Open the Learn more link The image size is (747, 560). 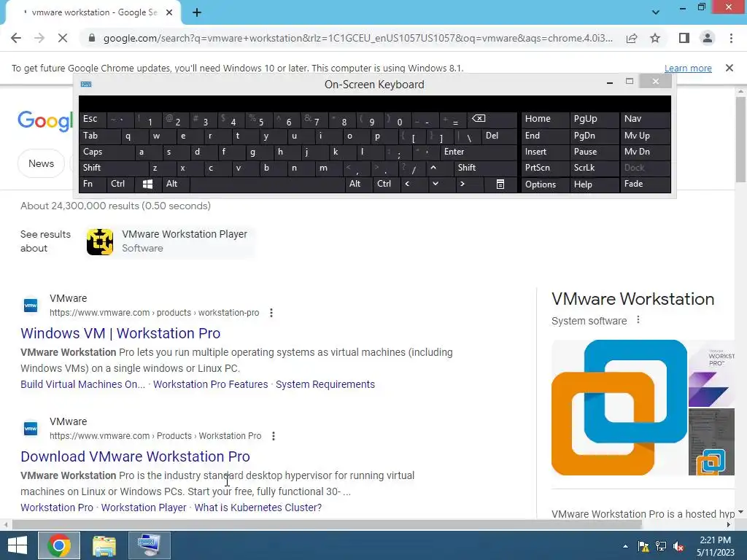[688, 68]
